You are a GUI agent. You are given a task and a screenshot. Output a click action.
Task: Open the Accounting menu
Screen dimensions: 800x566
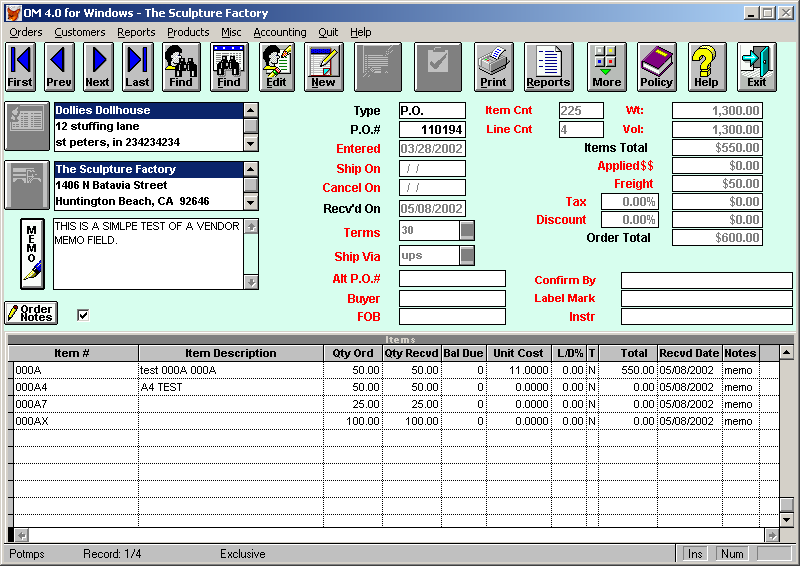point(280,32)
